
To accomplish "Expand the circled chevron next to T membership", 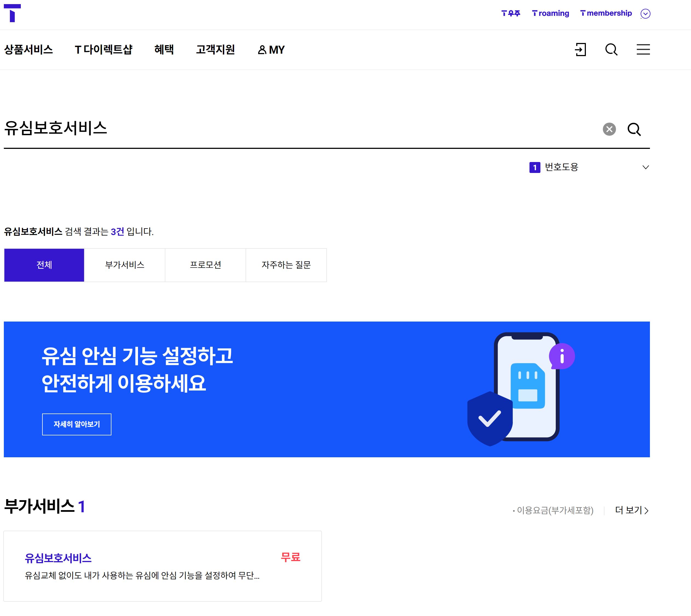I will pos(645,13).
